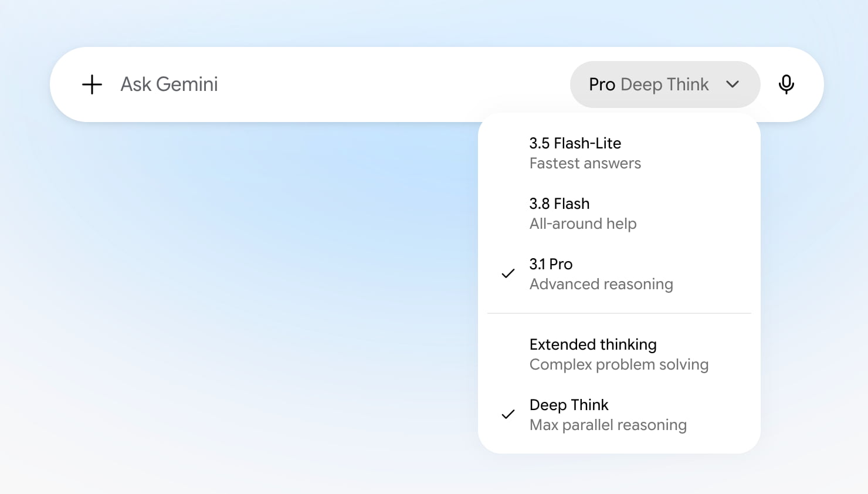Click the plus icon to add attachments
Screen dimensions: 868x494
(x=91, y=84)
